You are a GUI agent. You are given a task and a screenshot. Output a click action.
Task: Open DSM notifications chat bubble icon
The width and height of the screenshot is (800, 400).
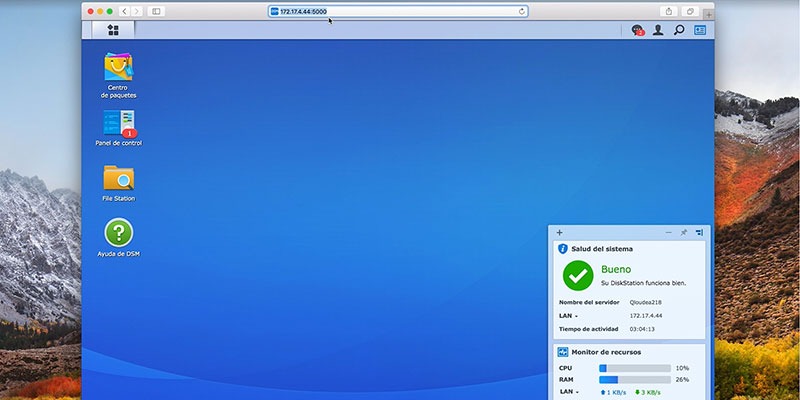point(637,30)
